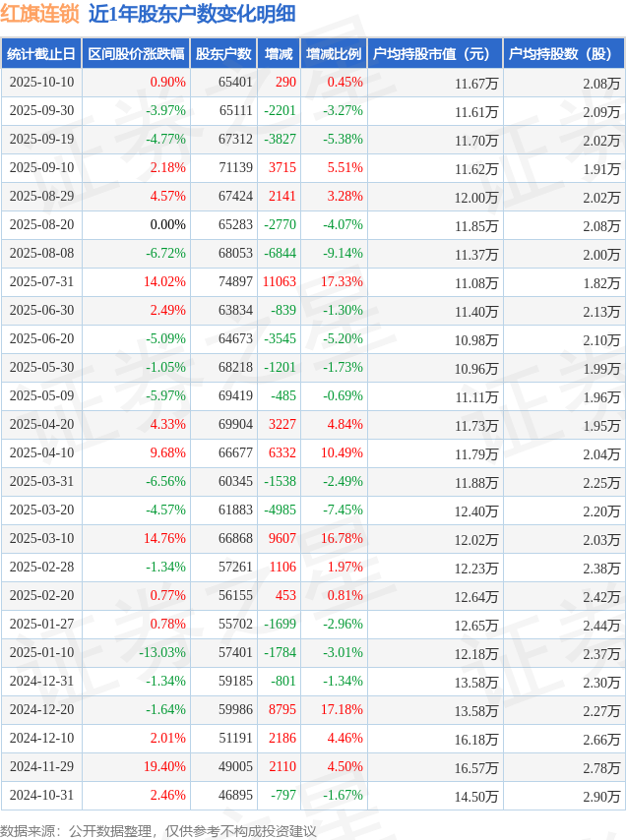Select the 户均持股数（股） column header
Screen dimensions: 626x840
[563, 54]
